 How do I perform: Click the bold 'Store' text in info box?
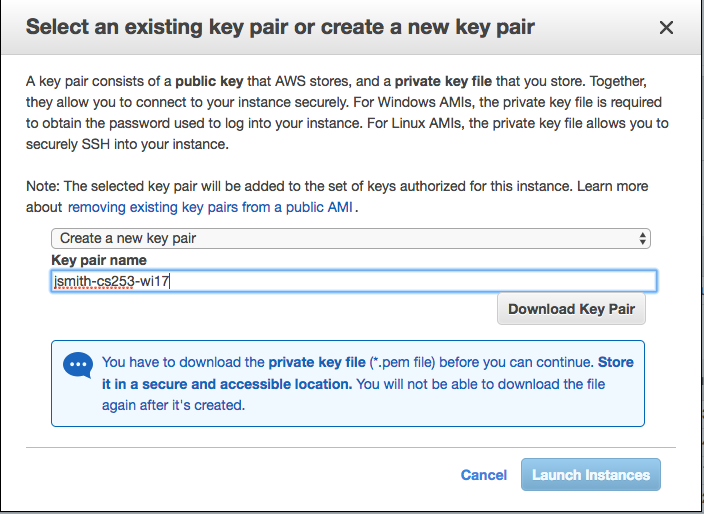[x=616, y=362]
